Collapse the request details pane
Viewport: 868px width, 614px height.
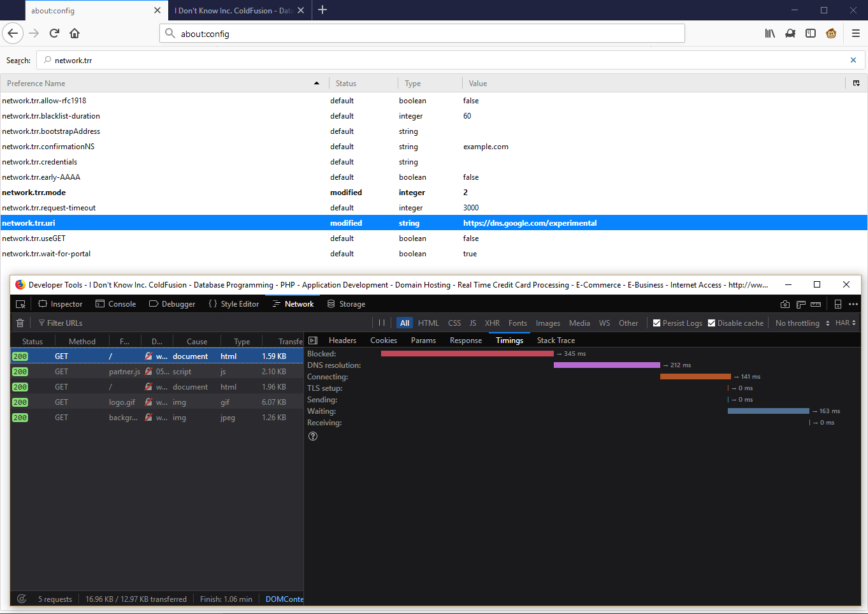pyautogui.click(x=313, y=340)
